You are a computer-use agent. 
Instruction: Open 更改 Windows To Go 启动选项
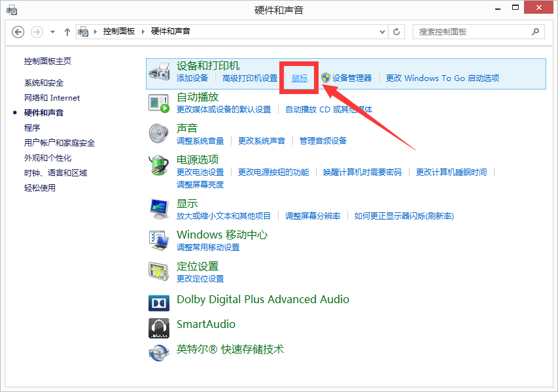(x=443, y=78)
